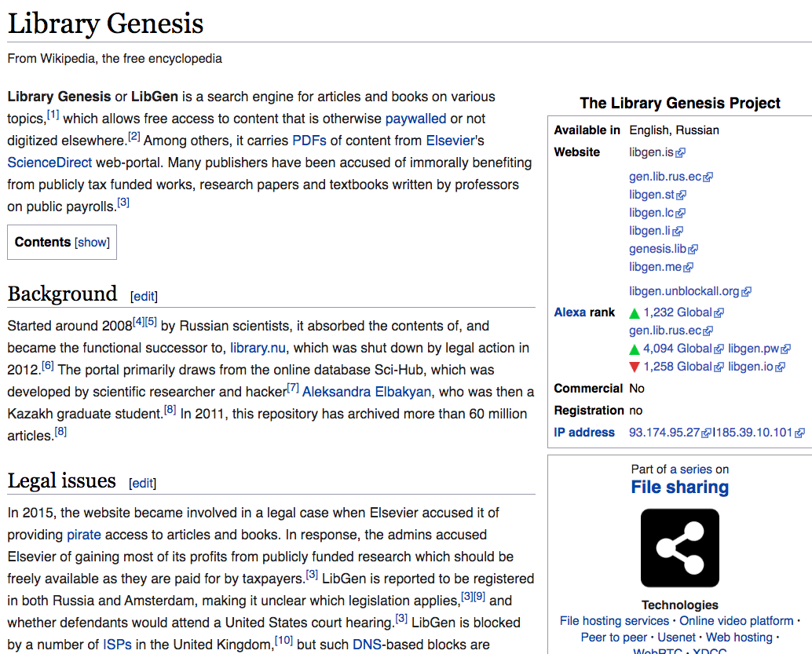Click the Background section heading
The width and height of the screenshot is (812, 654).
62,294
